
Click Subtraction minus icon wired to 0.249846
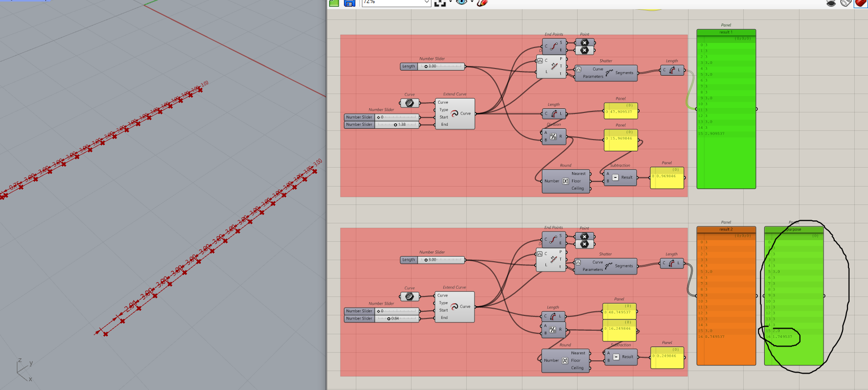coord(616,357)
